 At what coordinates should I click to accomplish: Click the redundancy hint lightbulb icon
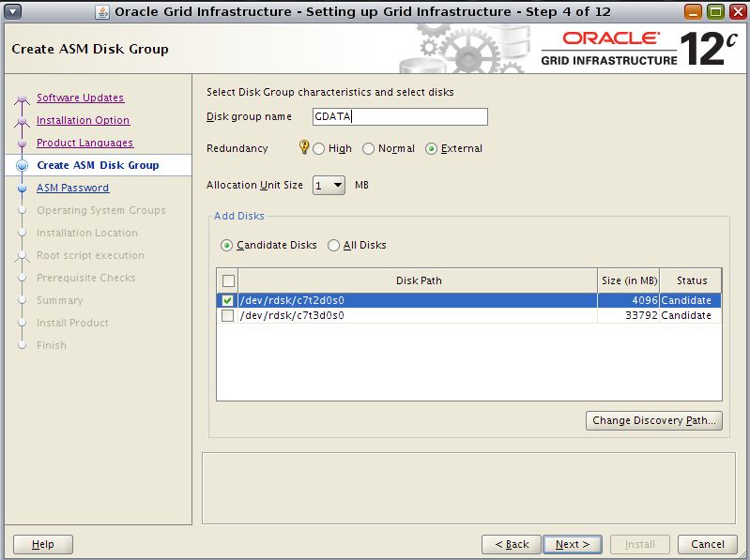(x=303, y=146)
